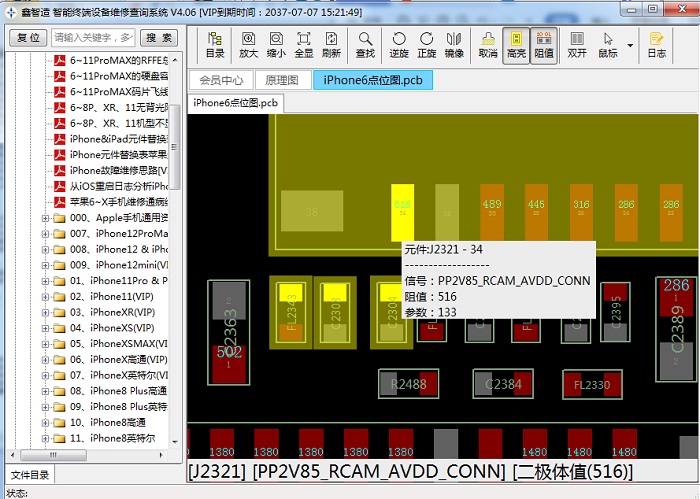Select component C2363 on the board
Screen dimensions: 700x499
229,333
